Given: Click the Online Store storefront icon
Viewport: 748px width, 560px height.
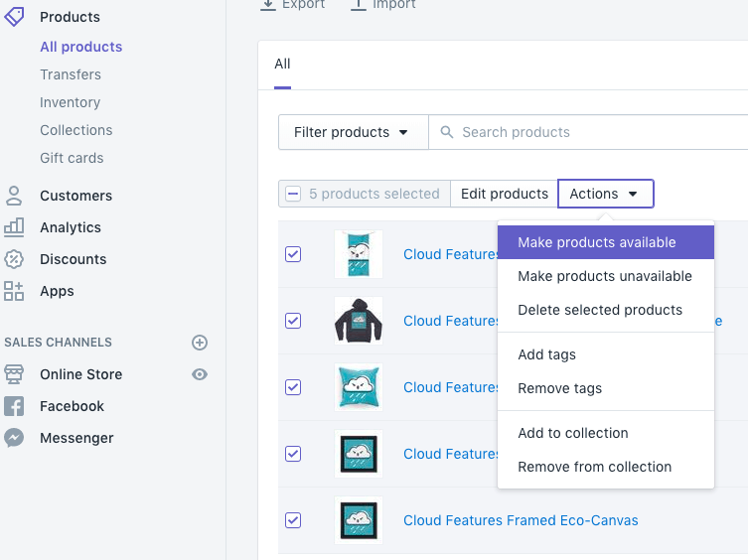Looking at the screenshot, I should [14, 374].
